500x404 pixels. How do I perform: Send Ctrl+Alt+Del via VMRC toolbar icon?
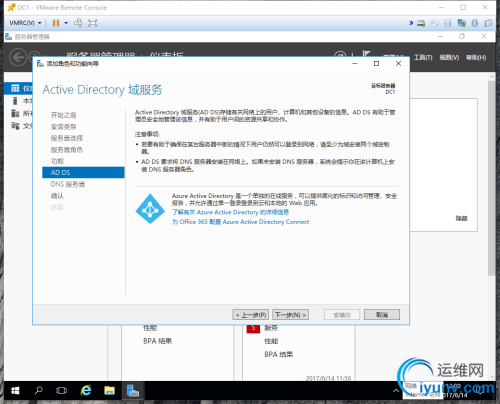coord(78,23)
